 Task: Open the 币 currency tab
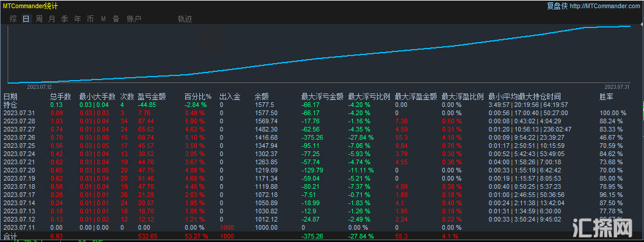(x=90, y=19)
